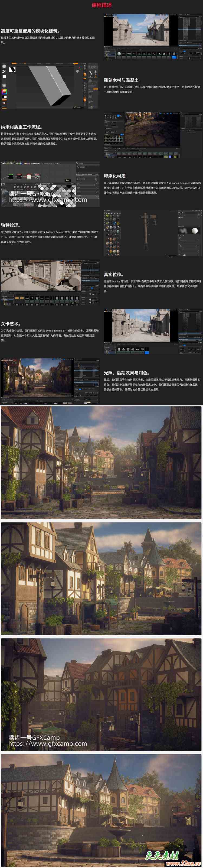Open the stone wall displacement screenshot
Viewport: 203px width, 868px height.
pos(50,282)
